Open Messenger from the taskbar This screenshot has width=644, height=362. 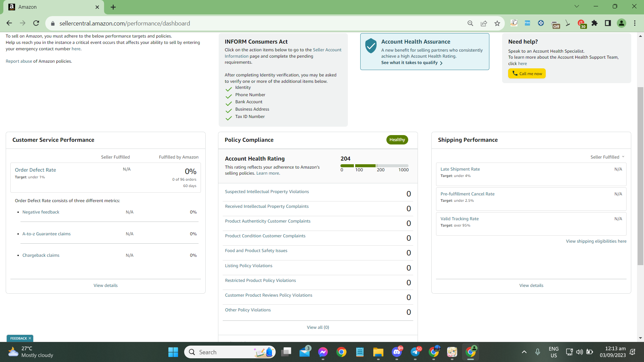pos(323,352)
